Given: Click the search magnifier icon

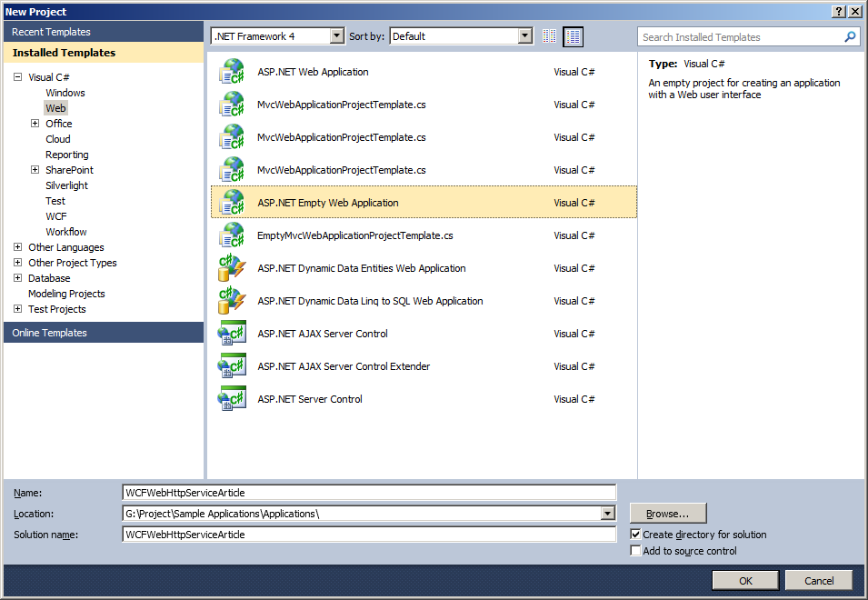Looking at the screenshot, I should click(x=850, y=37).
